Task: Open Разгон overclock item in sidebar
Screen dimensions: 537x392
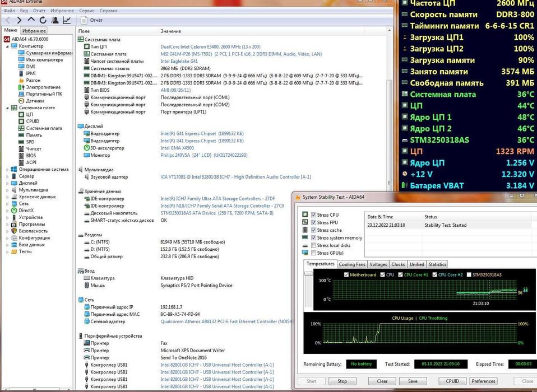Action: coord(33,80)
